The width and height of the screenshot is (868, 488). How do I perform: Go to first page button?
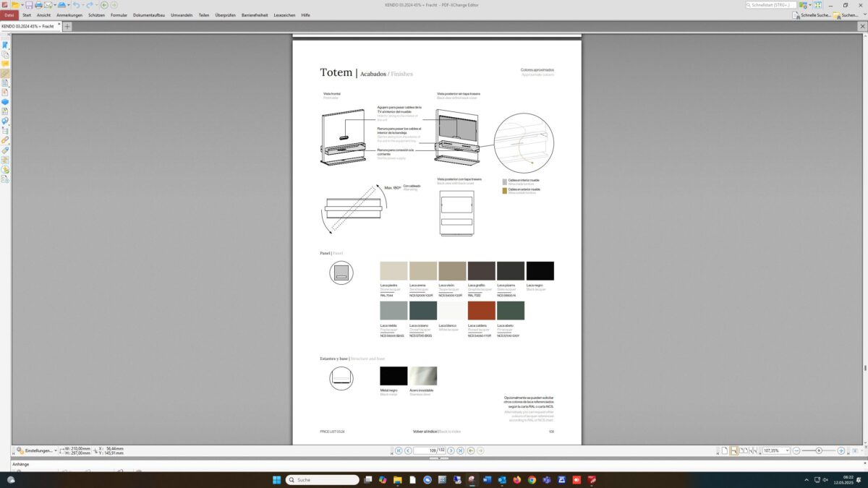pos(399,450)
